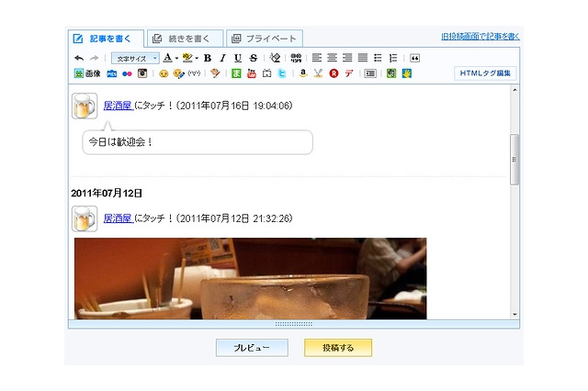Grab the editor resize handle bar
Image resolution: width=588 pixels, height=391 pixels.
click(x=294, y=324)
